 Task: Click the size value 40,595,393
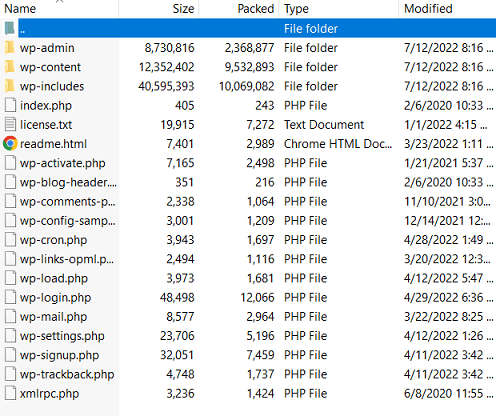tap(166, 86)
